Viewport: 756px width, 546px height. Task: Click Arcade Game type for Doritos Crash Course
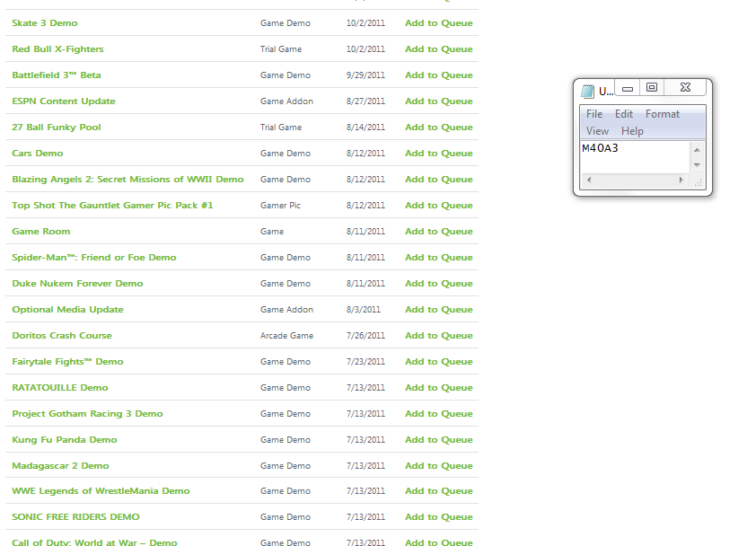click(286, 336)
